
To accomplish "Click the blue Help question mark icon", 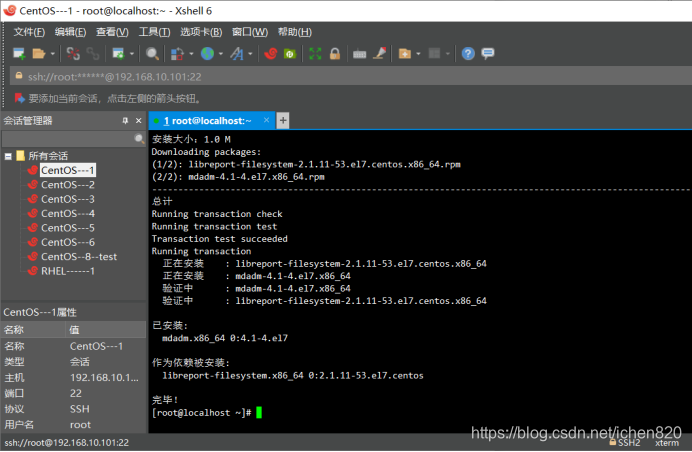I will pos(468,54).
